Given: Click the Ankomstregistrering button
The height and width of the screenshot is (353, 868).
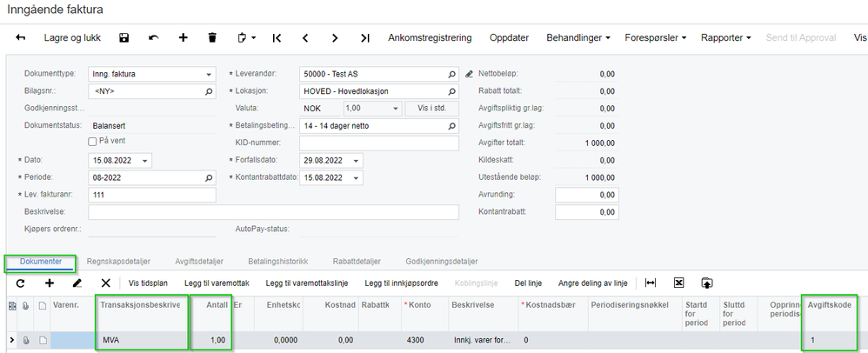Looking at the screenshot, I should 430,37.
